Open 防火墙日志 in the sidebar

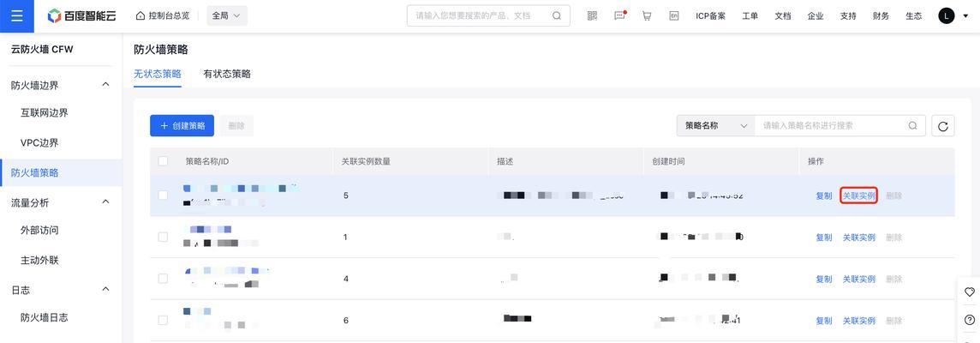pos(45,318)
